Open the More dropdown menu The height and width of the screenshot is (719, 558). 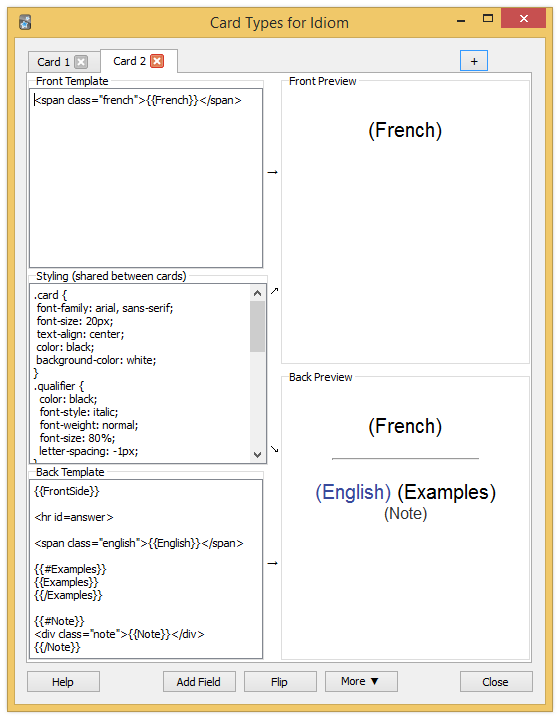[x=361, y=681]
